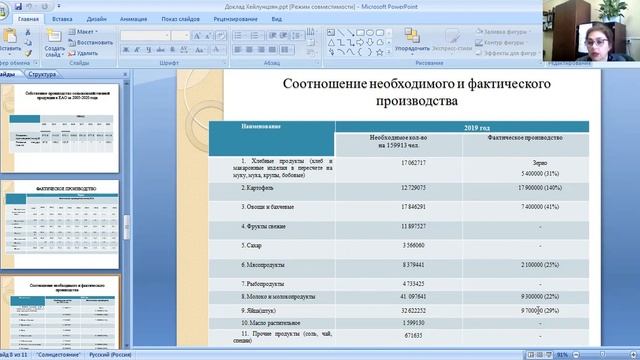Cut selection with the scissors icon
Screen dimensions: 640x360
tap(28, 32)
